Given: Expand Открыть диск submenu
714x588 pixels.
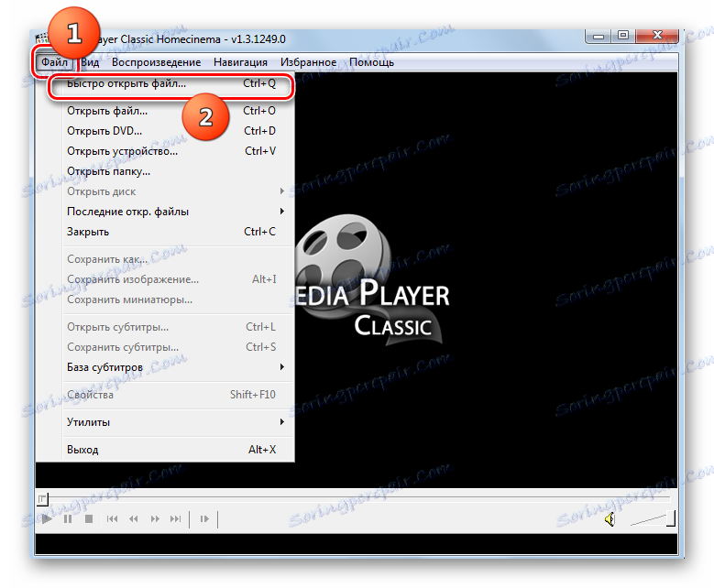Looking at the screenshot, I should point(171,191).
